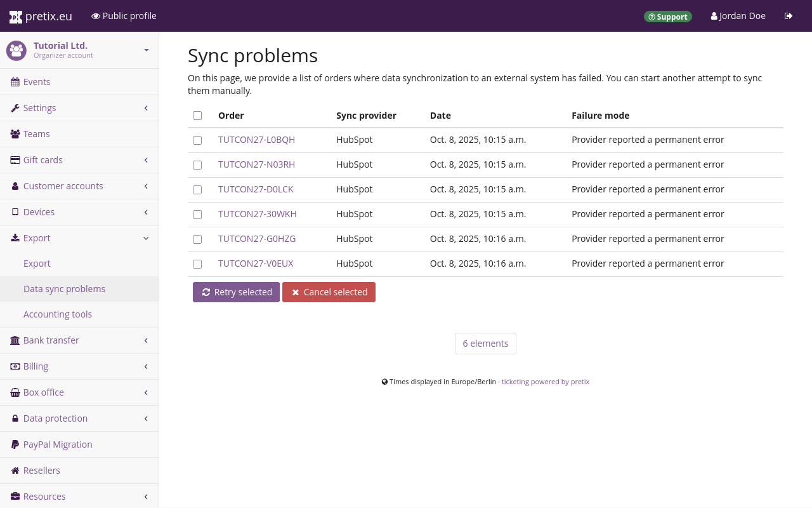This screenshot has width=812, height=508.
Task: Open order link TUTCON27-30WKH
Action: (x=257, y=214)
